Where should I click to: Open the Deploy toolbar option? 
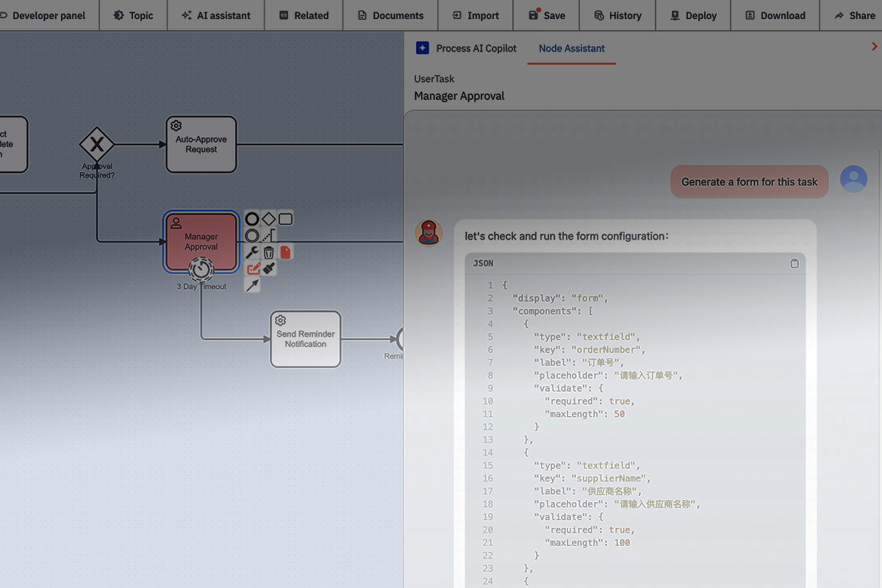click(693, 15)
